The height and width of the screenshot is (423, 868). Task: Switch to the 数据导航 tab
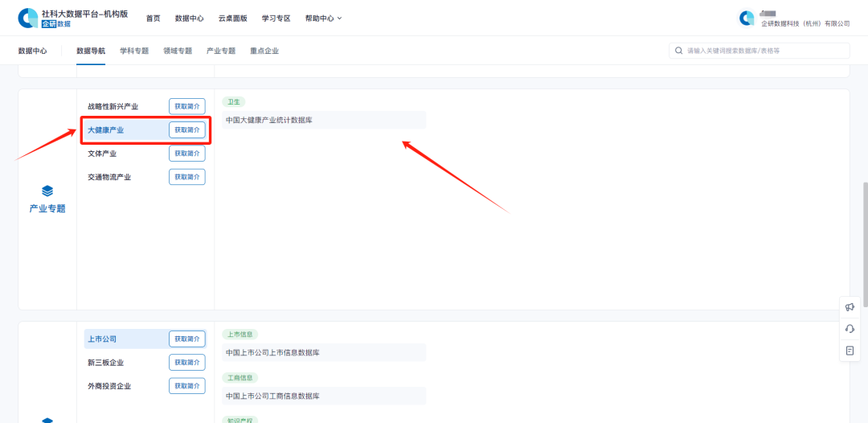(x=91, y=51)
